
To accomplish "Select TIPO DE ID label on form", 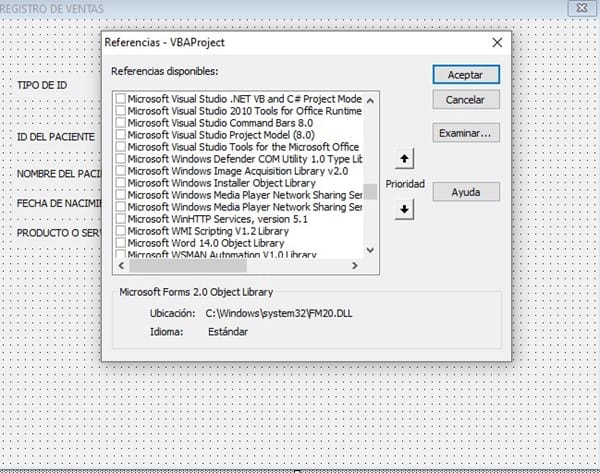I will point(42,85).
